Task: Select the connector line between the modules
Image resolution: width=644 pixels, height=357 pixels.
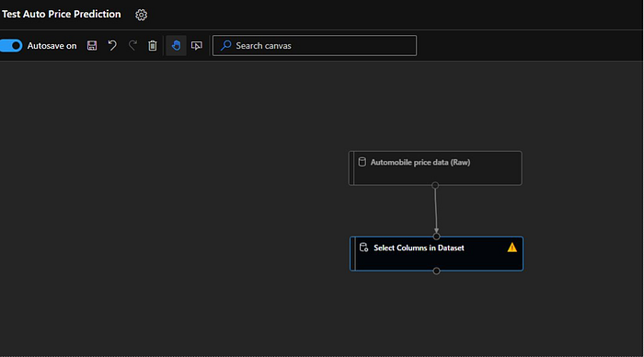Action: [x=436, y=211]
